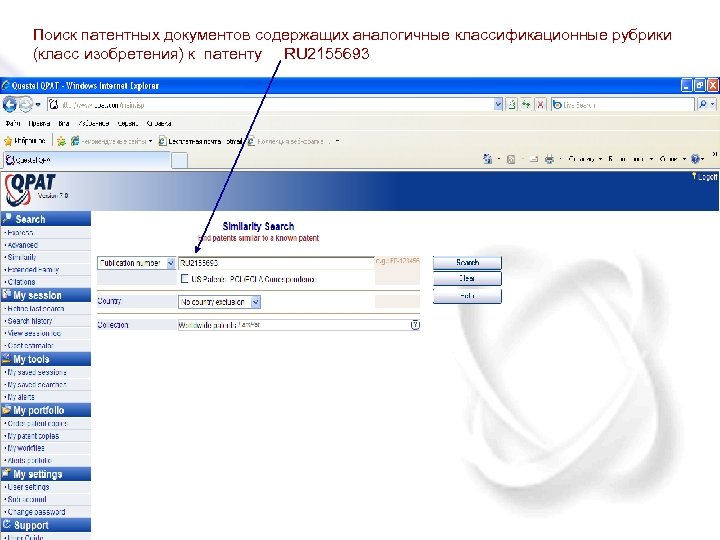Open the Правка menu

point(39,124)
